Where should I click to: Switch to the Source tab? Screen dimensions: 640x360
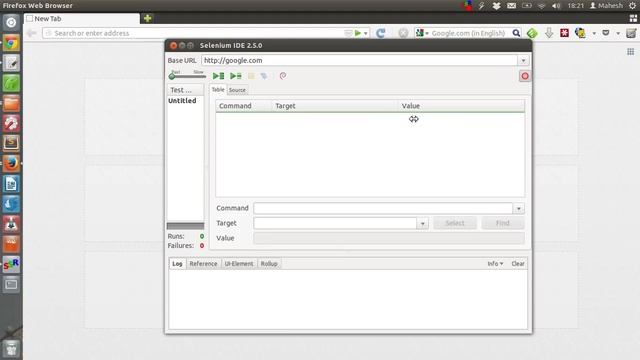[237, 90]
